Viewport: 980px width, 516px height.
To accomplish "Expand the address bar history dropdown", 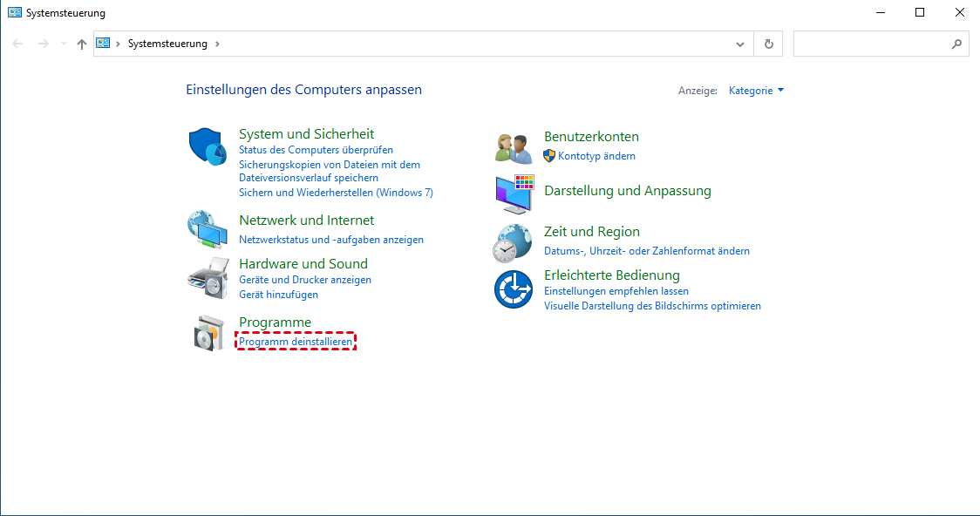I will pos(740,44).
